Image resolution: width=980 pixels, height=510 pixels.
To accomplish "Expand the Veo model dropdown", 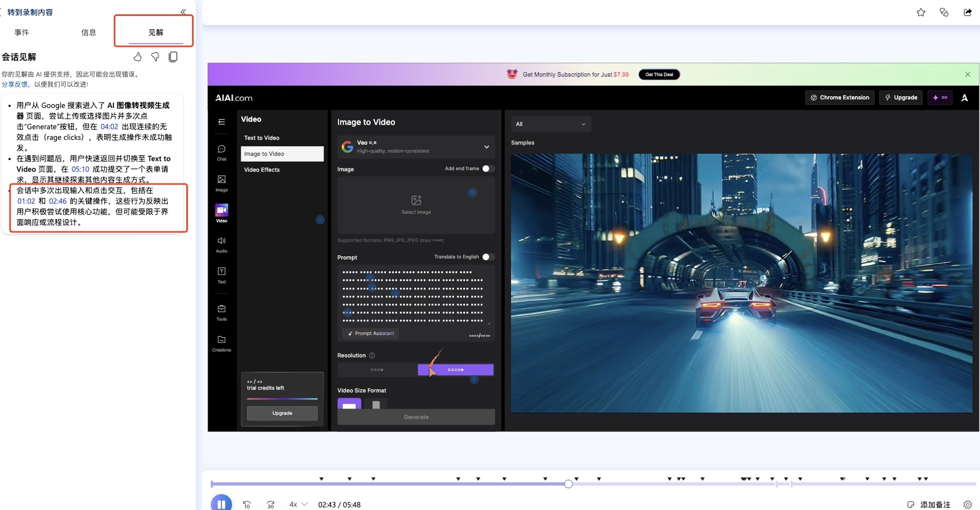I will [416, 147].
